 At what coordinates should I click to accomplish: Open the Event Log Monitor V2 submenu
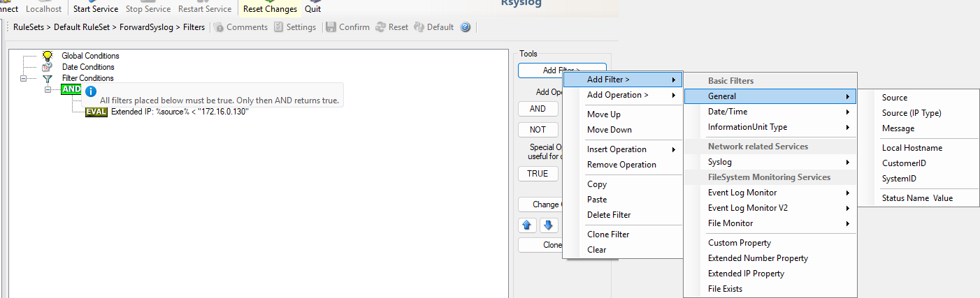pos(770,208)
